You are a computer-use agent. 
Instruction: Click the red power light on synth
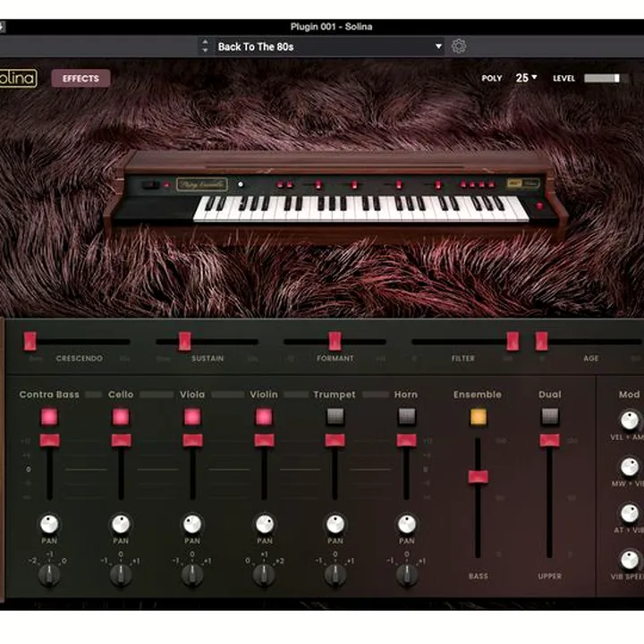(x=539, y=206)
